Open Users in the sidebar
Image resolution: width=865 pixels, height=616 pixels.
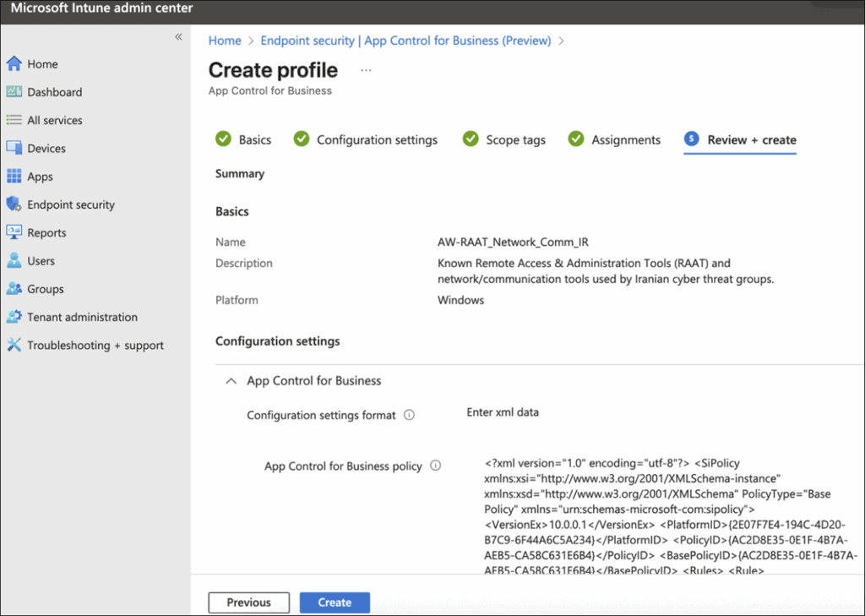pos(41,261)
